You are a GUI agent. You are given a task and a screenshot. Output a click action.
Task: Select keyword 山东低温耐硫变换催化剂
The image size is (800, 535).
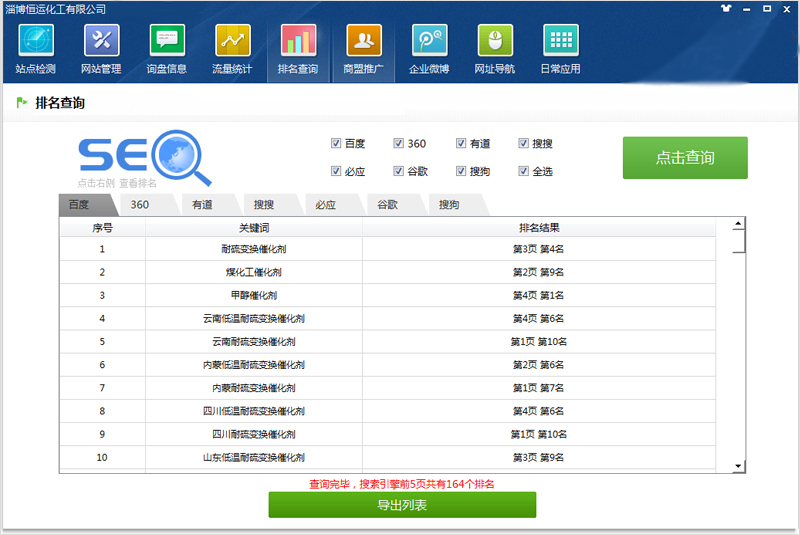(254, 457)
